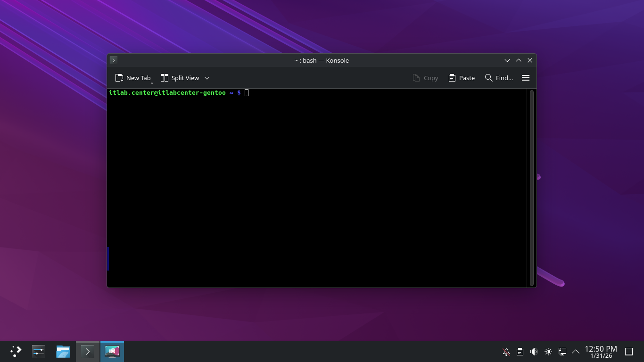Open the KDE application launcher
This screenshot has width=644, height=362.
16,351
